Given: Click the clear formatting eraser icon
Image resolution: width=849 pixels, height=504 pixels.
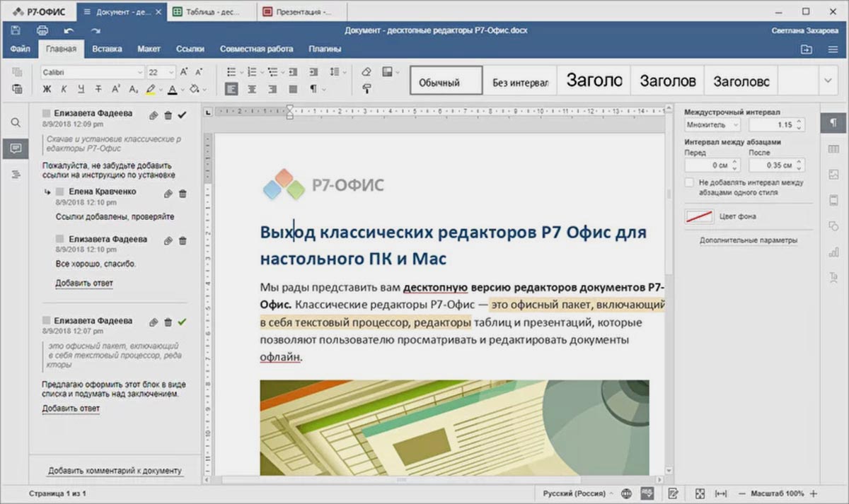Looking at the screenshot, I should click(x=366, y=72).
